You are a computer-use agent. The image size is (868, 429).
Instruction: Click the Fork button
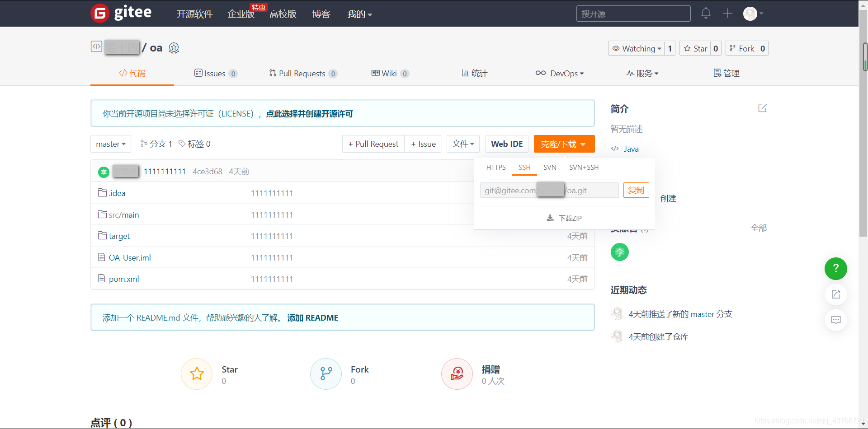pos(741,48)
